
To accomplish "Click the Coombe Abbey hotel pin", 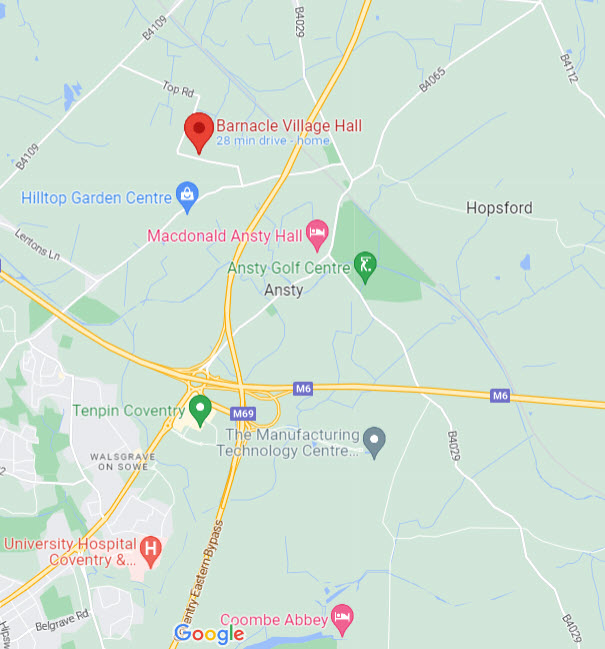I will coord(342,620).
